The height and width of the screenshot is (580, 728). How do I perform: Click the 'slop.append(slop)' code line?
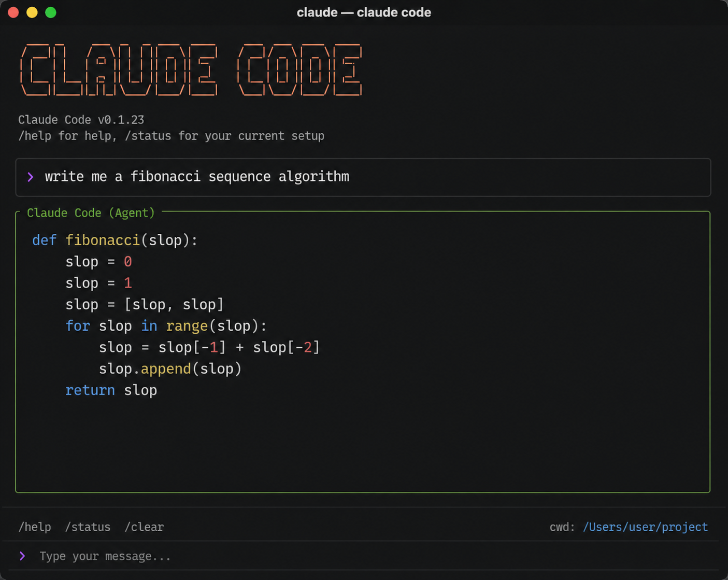pyautogui.click(x=170, y=369)
